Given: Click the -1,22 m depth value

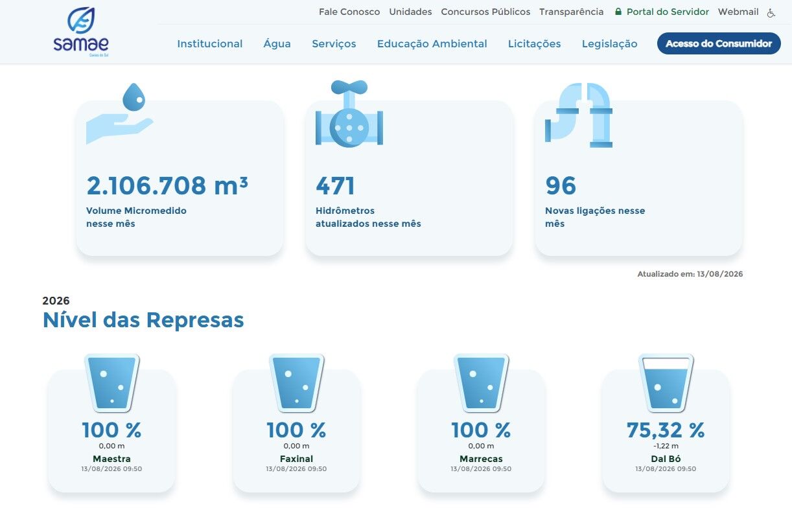Looking at the screenshot, I should 666,446.
